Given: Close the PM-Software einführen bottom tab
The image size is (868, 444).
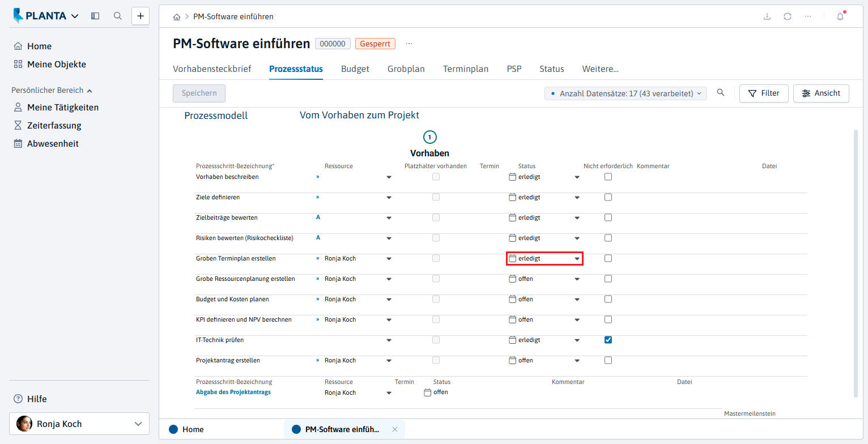Looking at the screenshot, I should pos(395,429).
